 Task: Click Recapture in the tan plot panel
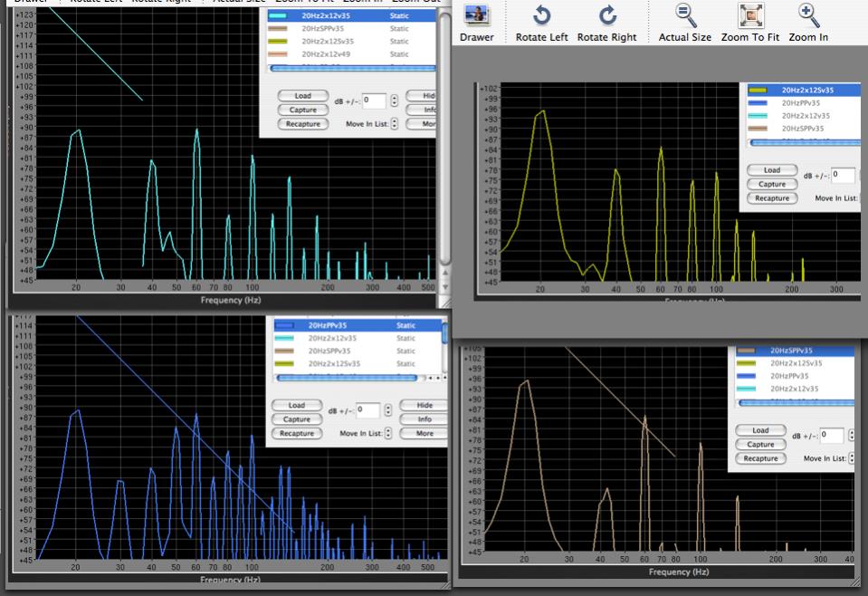pyautogui.click(x=760, y=458)
